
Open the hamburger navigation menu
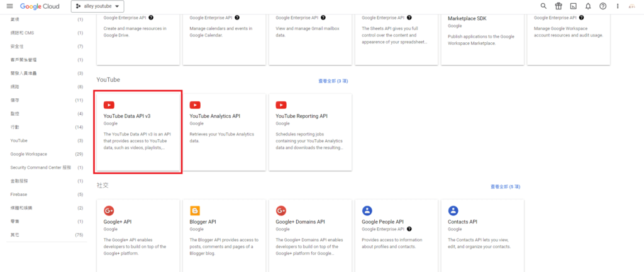[9, 6]
